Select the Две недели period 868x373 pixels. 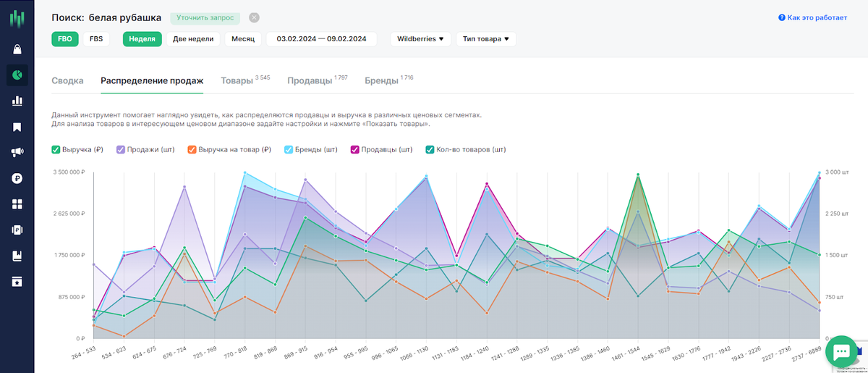[194, 39]
